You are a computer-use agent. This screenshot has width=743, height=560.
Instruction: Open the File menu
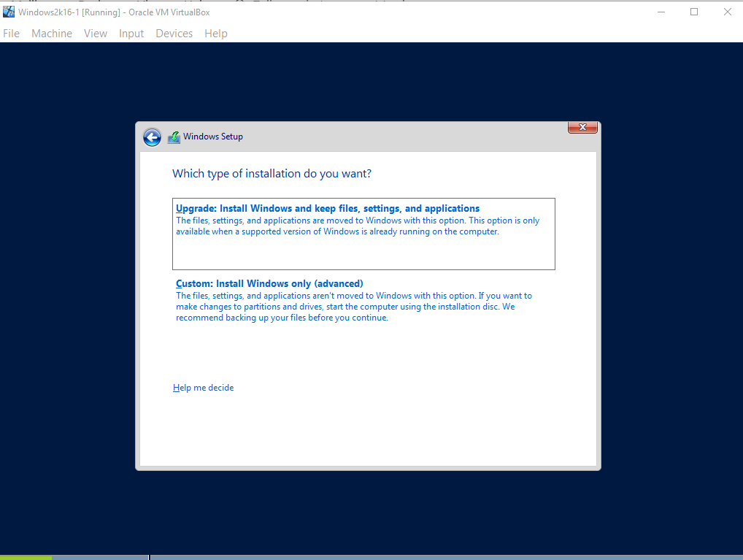pos(12,33)
